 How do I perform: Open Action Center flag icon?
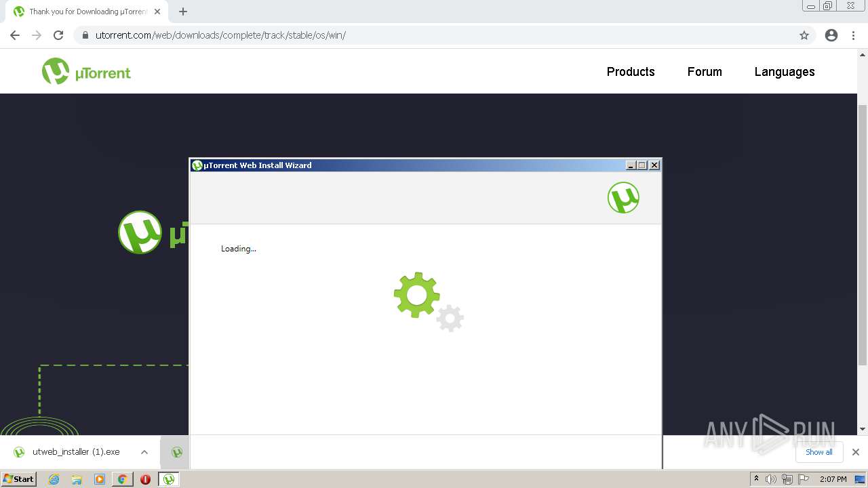[804, 479]
